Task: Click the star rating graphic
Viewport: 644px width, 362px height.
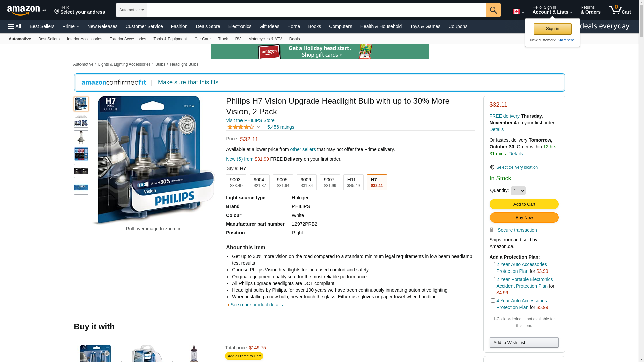Action: pyautogui.click(x=241, y=127)
